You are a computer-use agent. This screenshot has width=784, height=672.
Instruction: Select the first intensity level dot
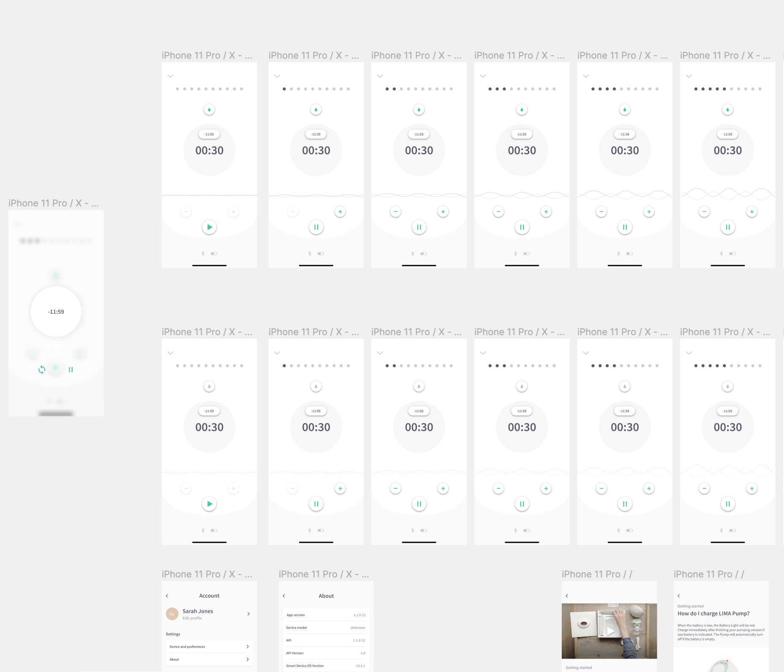point(177,89)
